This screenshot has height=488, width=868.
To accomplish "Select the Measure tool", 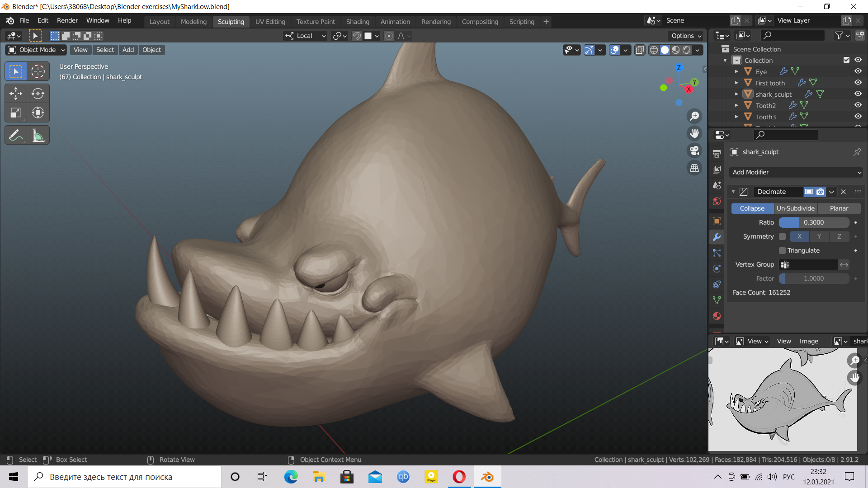I will 38,135.
